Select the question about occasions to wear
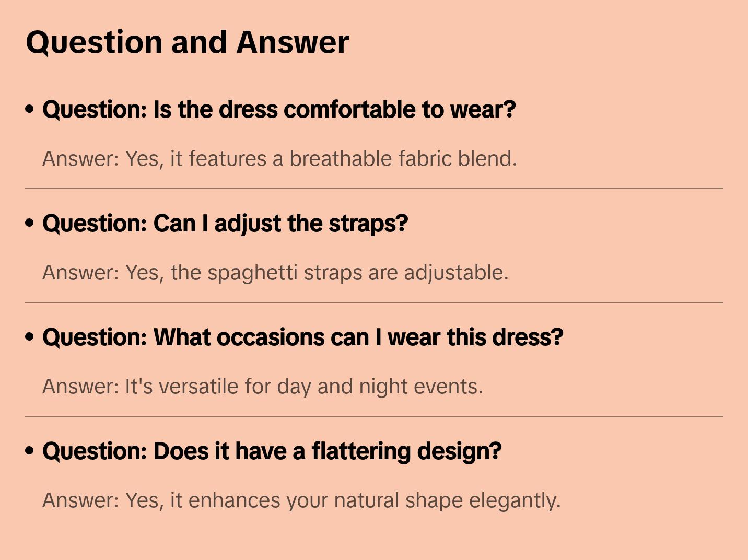This screenshot has width=748, height=560. click(x=302, y=337)
